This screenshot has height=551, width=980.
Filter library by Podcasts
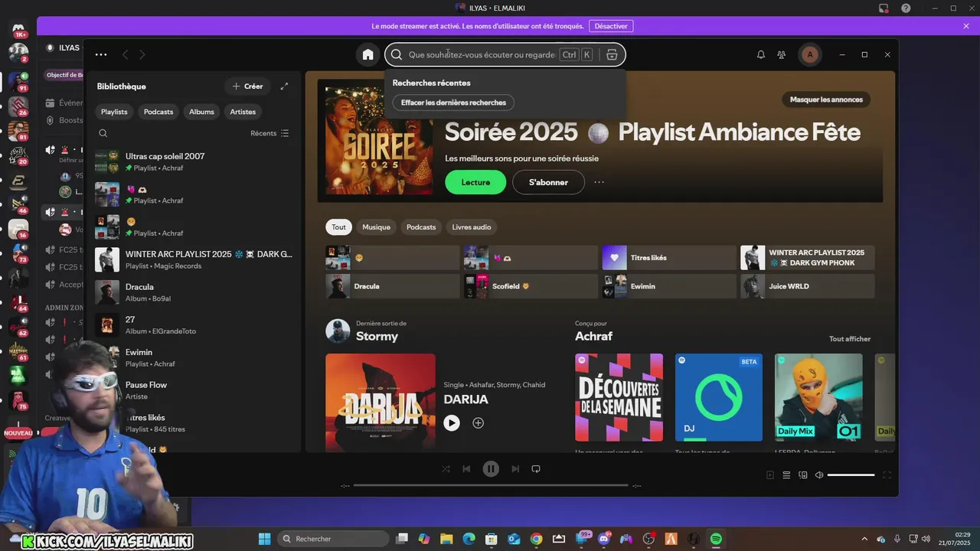tap(158, 112)
